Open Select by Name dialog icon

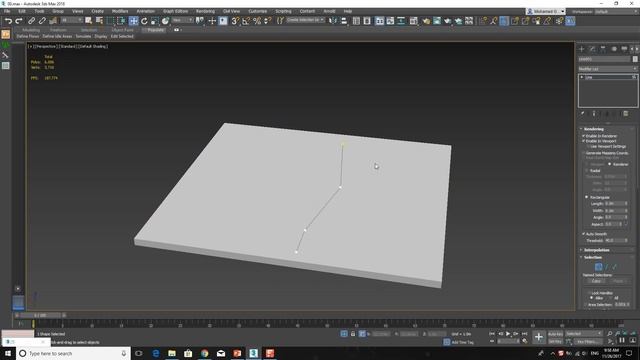click(x=99, y=21)
